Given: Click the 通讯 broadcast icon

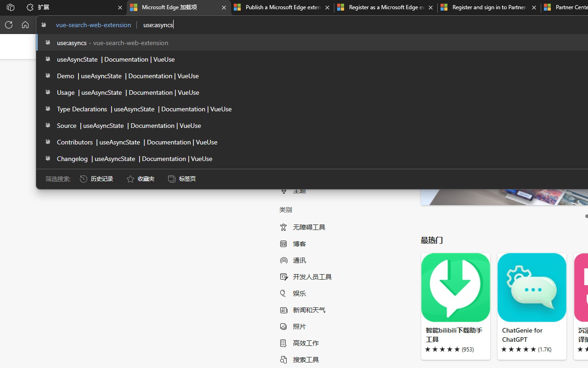Looking at the screenshot, I should [283, 260].
